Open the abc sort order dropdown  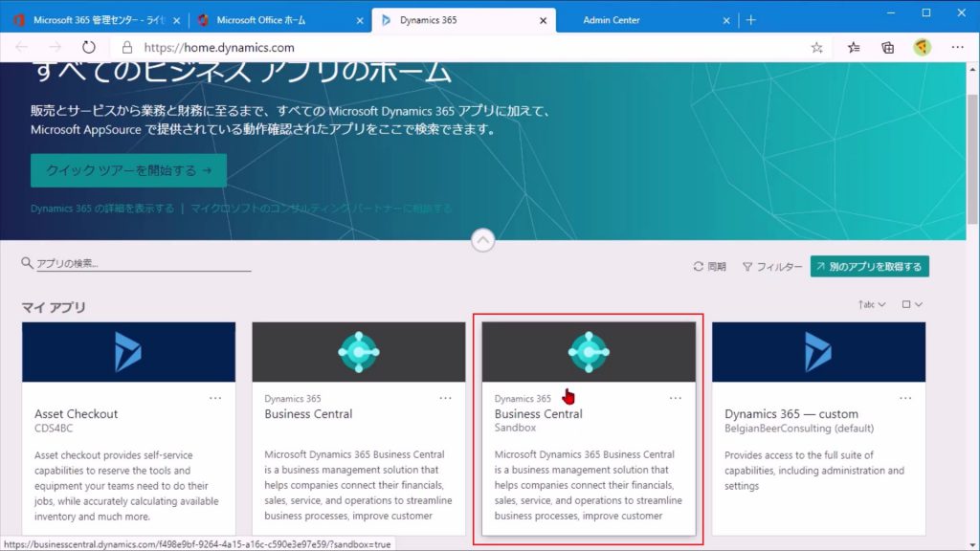pos(872,305)
